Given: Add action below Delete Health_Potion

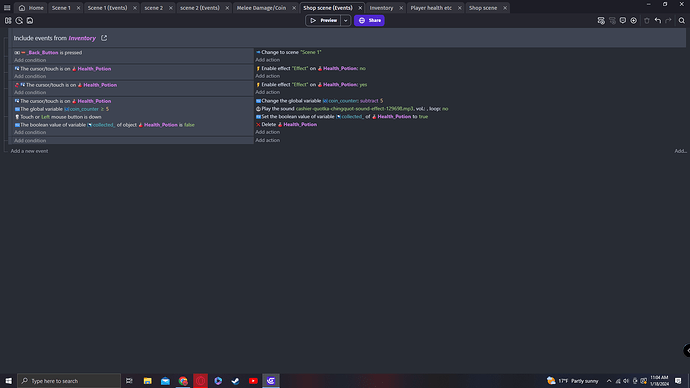Looking at the screenshot, I should tap(268, 132).
